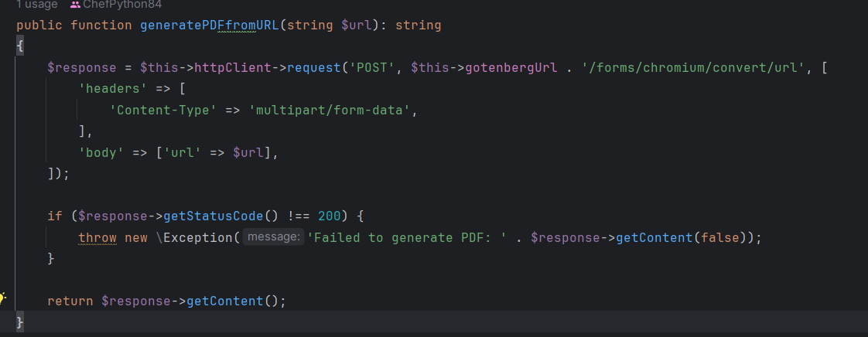The height and width of the screenshot is (337, 868).
Task: Click the yellow lightbulb quick-fix icon
Action: click(x=3, y=298)
